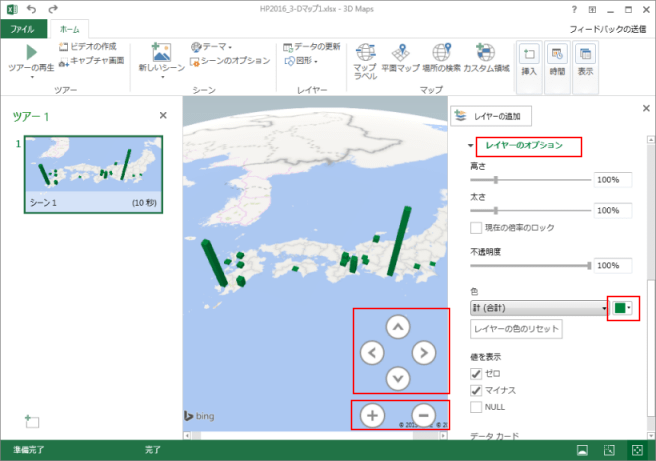Click the rightmost status bar view icon

click(x=637, y=450)
